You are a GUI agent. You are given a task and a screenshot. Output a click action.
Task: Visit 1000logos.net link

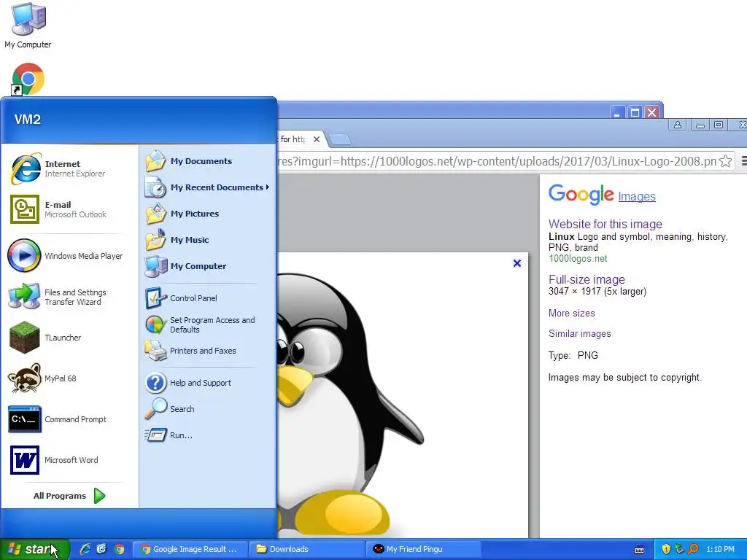coord(578,259)
